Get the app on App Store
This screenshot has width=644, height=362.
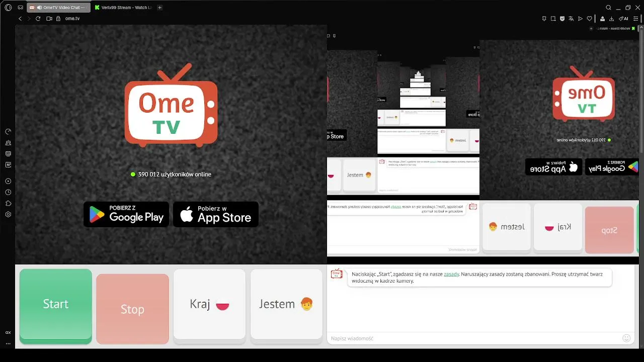[x=216, y=214]
